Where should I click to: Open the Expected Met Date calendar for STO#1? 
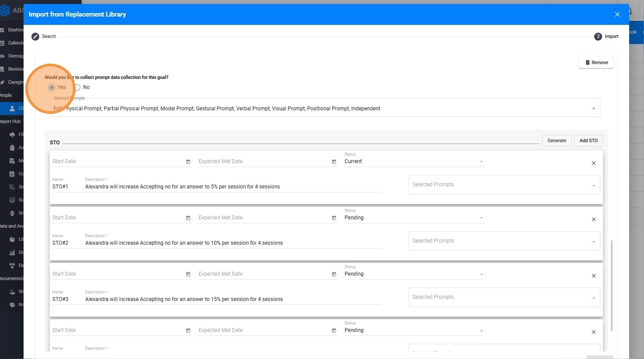[x=334, y=162]
